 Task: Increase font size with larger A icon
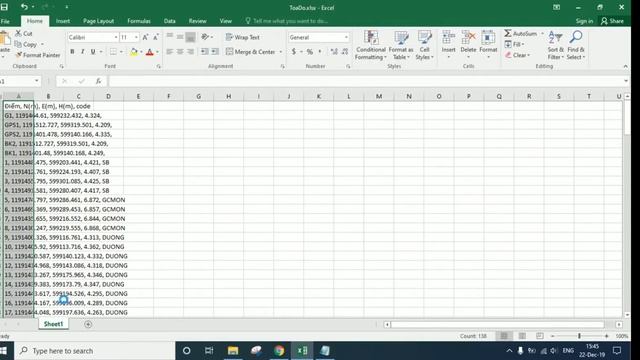[x=145, y=37]
